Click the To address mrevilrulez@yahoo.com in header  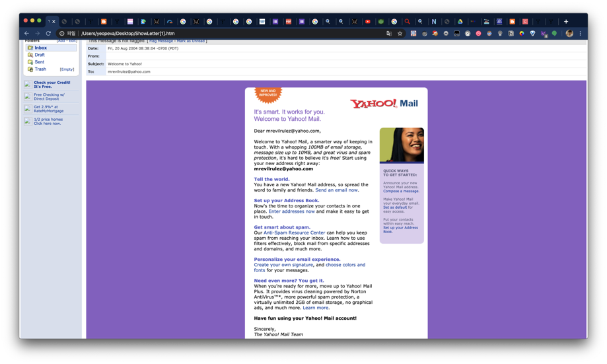tap(129, 71)
